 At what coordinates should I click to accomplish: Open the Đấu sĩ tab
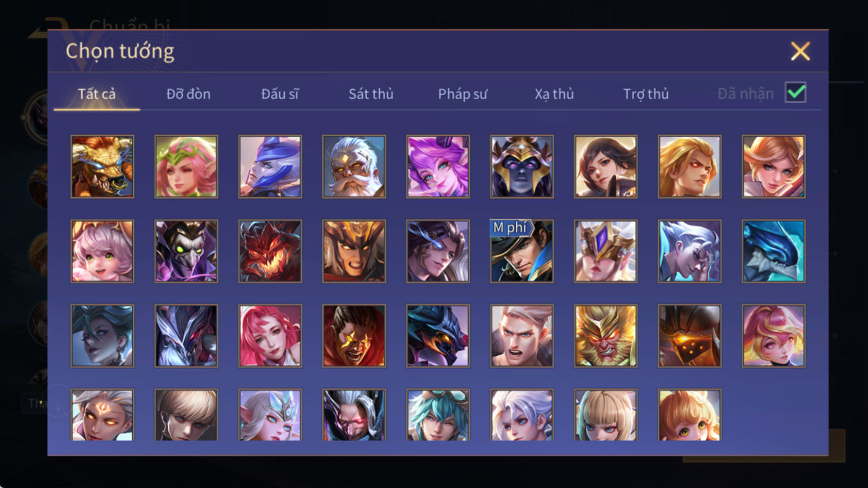tap(280, 94)
